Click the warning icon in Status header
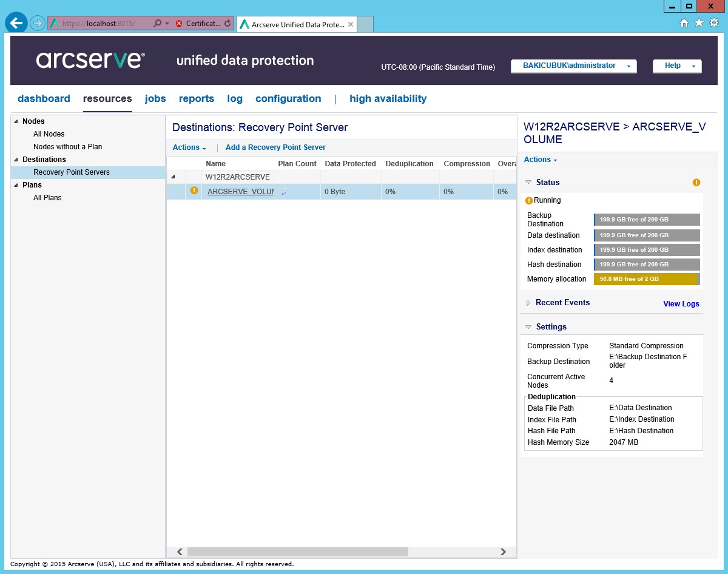The width and height of the screenshot is (728, 574). (x=696, y=182)
